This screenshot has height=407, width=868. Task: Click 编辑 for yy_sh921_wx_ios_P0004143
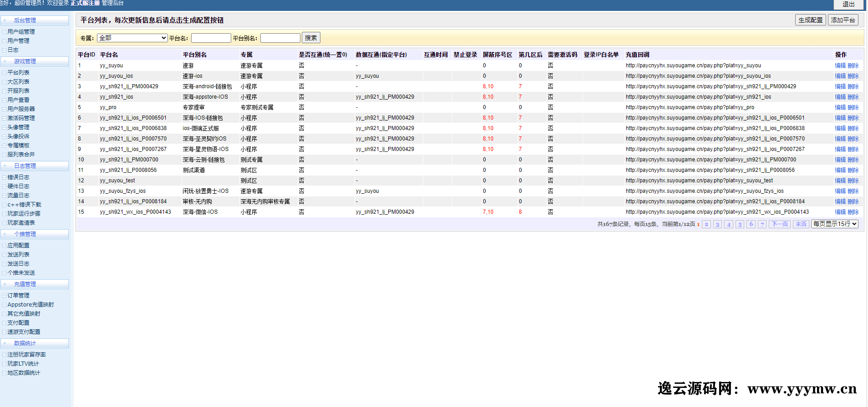[840, 212]
